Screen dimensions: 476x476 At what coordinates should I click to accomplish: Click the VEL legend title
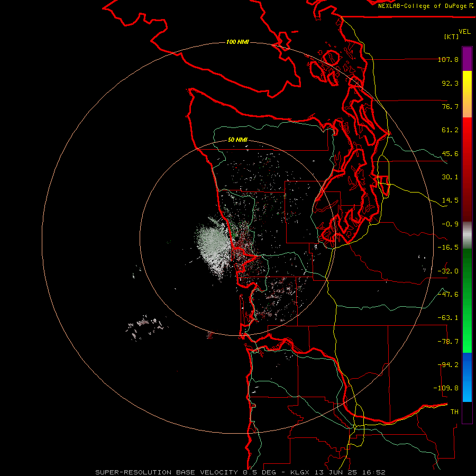point(464,32)
